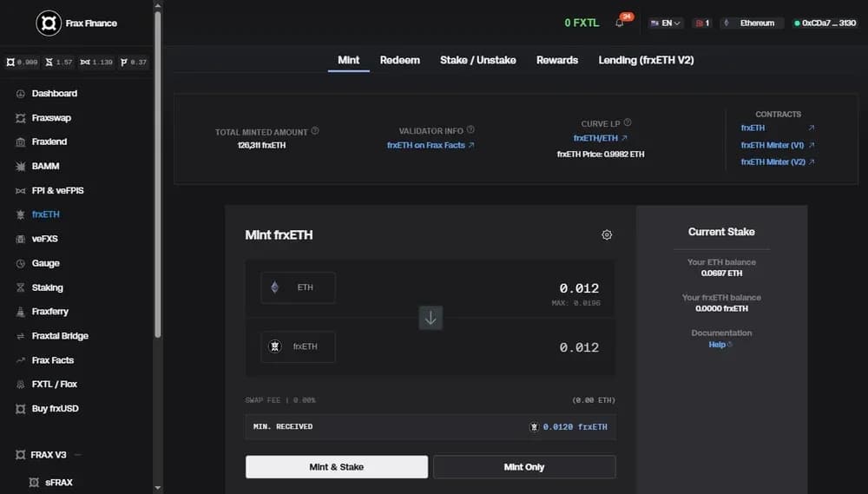Switch to the Redeem tab
The image size is (868, 494).
399,60
